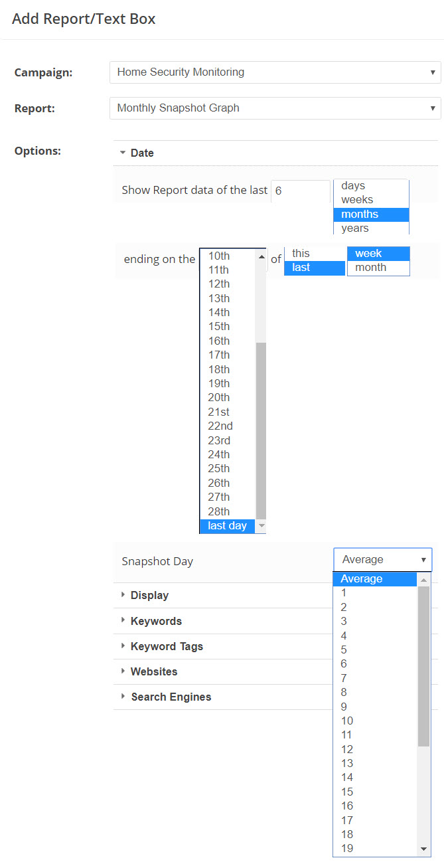Expand the Display section
The width and height of the screenshot is (444, 868).
(149, 596)
